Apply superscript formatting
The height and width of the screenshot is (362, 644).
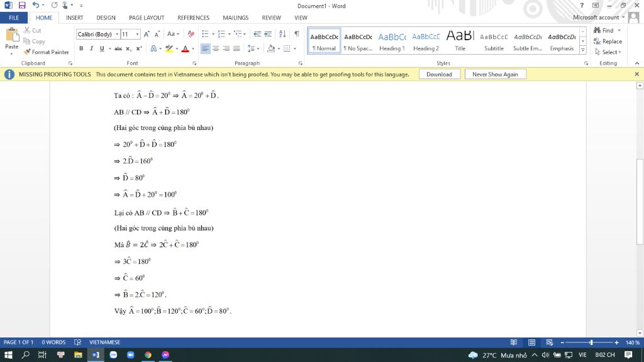click(x=139, y=48)
